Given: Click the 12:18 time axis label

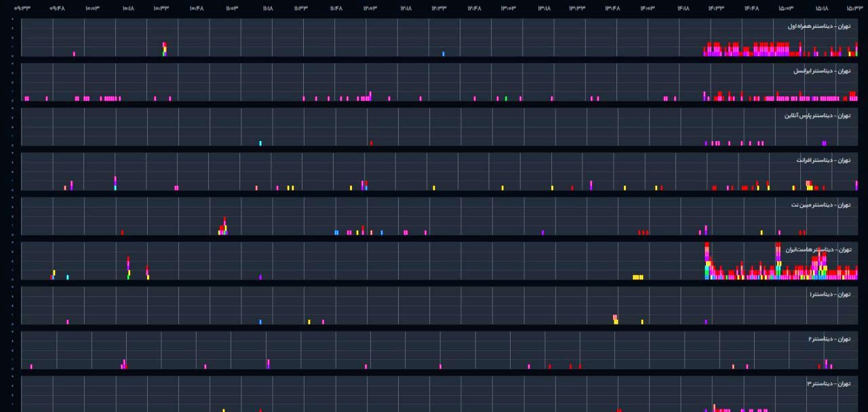Looking at the screenshot, I should [x=405, y=8].
